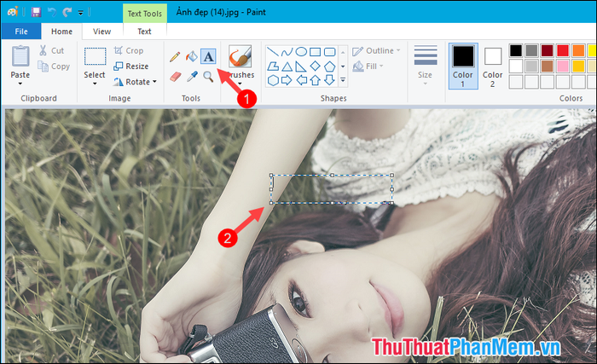The height and width of the screenshot is (364, 597).
Task: Click the Brushes tool icon
Action: [240, 56]
